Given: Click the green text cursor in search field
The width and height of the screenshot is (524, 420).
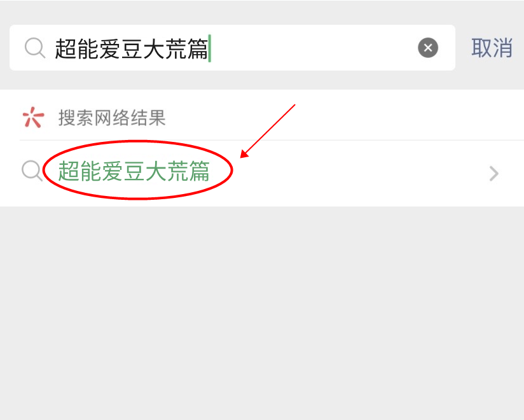Looking at the screenshot, I should click(x=209, y=48).
